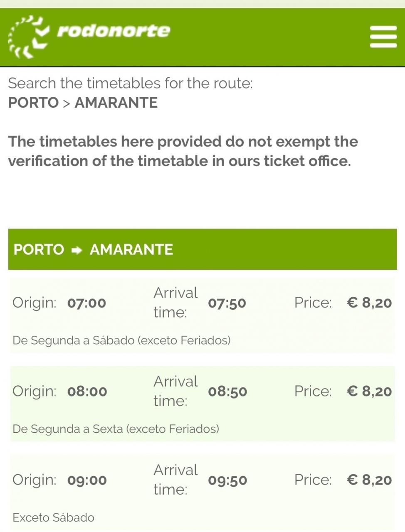Image resolution: width=405 pixels, height=532 pixels.
Task: Click 'Search the timetables for the route' text
Action: pyautogui.click(x=131, y=83)
